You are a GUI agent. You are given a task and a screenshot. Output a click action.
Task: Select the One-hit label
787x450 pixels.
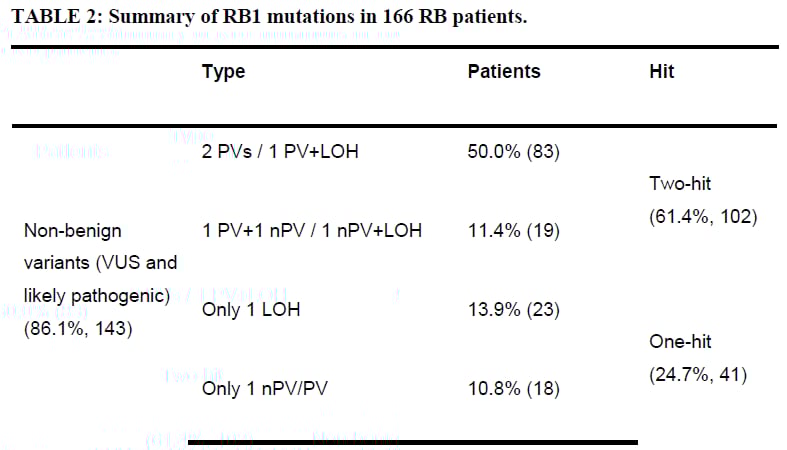pyautogui.click(x=680, y=342)
